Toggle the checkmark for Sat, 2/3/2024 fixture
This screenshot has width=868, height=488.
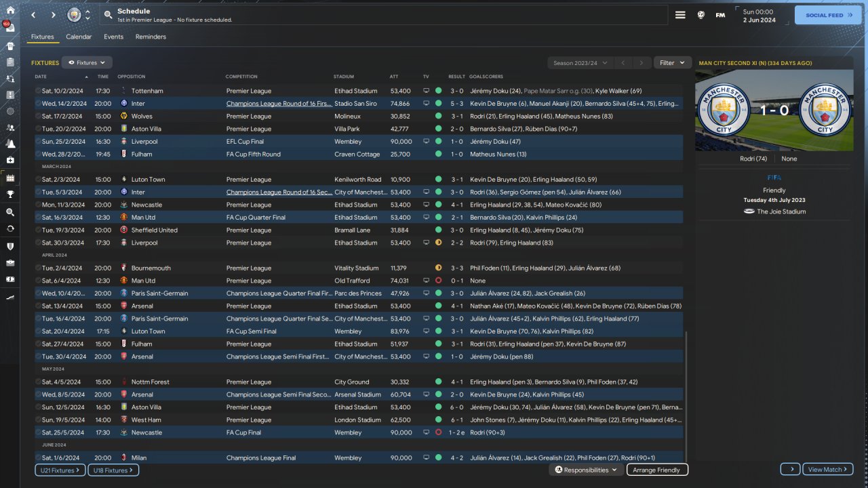pos(38,180)
